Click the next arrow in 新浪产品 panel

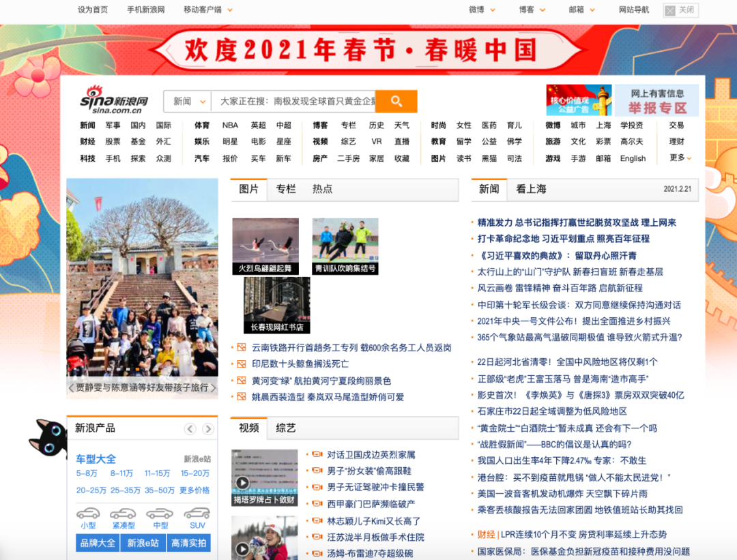[x=207, y=428]
